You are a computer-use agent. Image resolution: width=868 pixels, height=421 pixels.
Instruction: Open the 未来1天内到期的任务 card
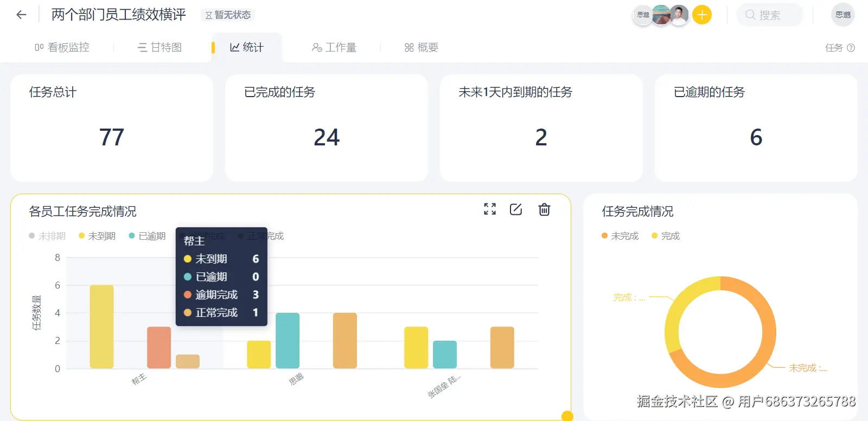click(x=541, y=128)
